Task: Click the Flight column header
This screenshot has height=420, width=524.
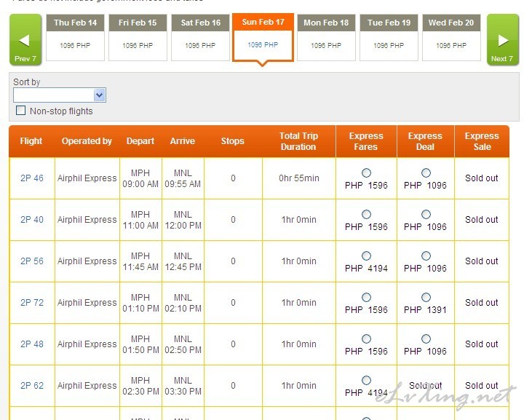Action: coord(31,141)
